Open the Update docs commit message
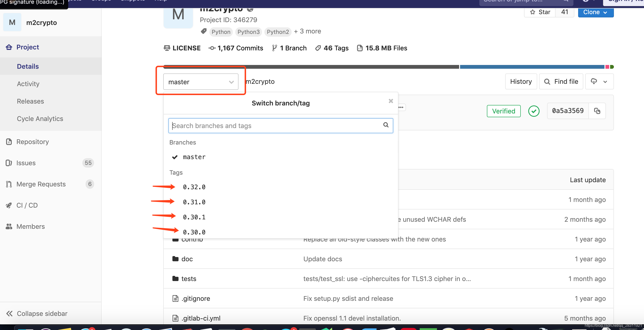Viewport: 644px width, 330px height. click(x=322, y=259)
